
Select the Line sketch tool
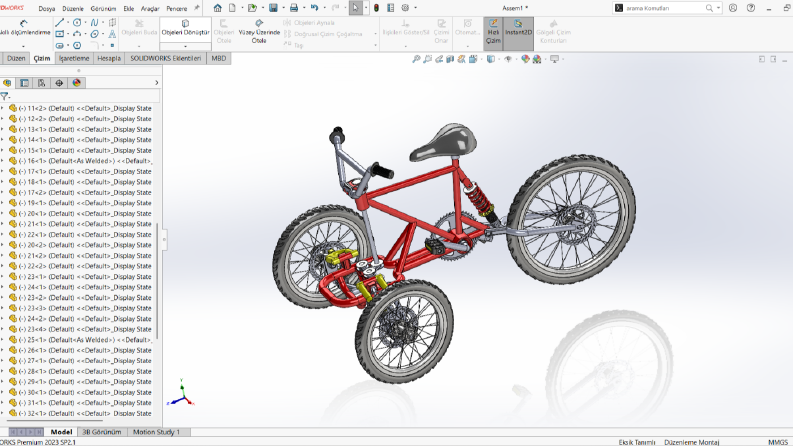pos(60,22)
